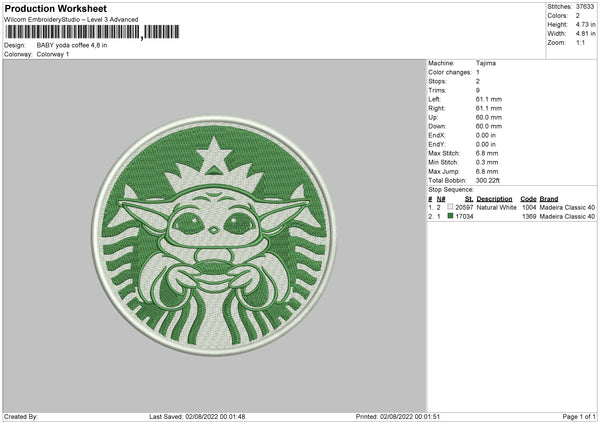The height and width of the screenshot is (424, 600).
Task: Click stitch count 17034 in row 2
Action: point(464,217)
